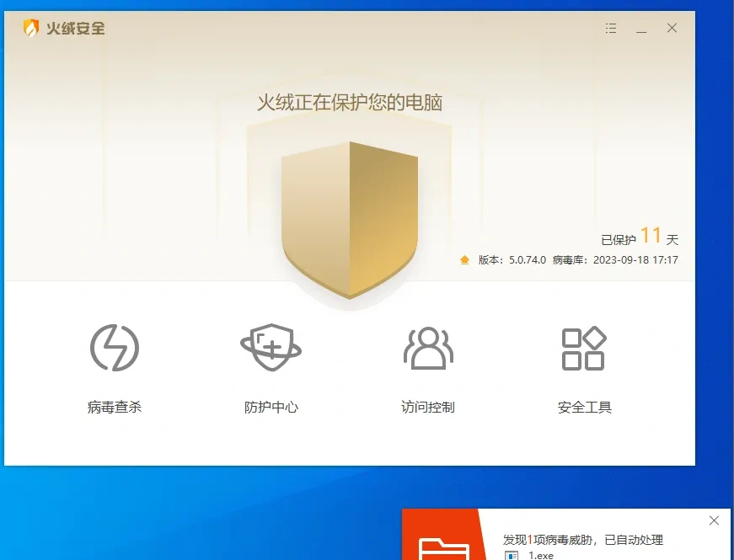The width and height of the screenshot is (734, 560).
Task: Close the 火绒安全 main window
Action: click(x=672, y=28)
